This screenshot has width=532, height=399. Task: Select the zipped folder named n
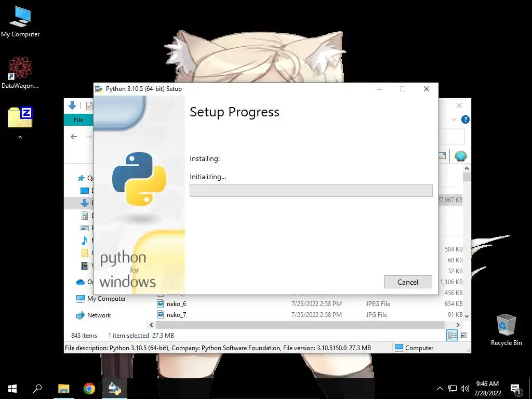[x=20, y=123]
